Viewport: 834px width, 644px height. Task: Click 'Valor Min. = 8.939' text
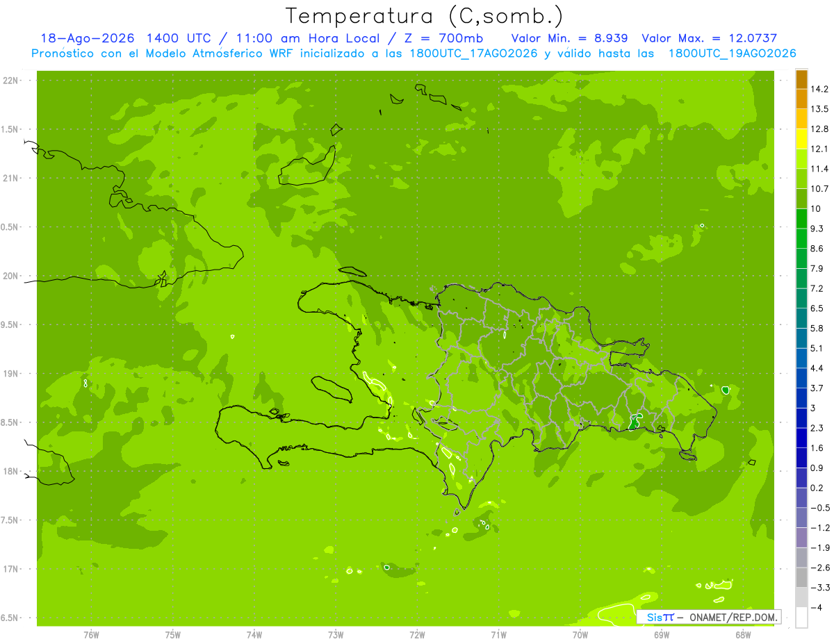click(x=571, y=38)
